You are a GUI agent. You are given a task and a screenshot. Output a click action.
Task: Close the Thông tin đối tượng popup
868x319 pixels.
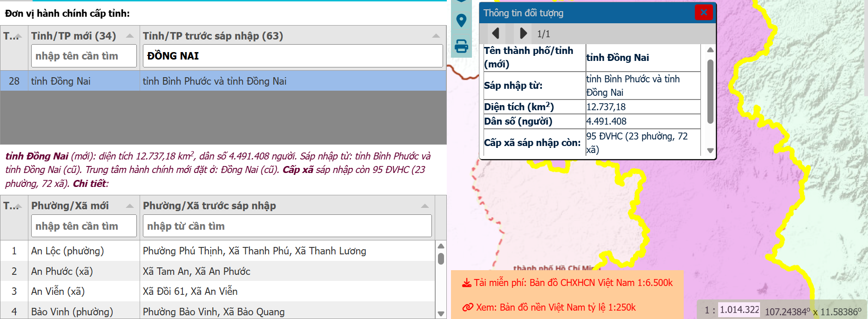click(703, 13)
